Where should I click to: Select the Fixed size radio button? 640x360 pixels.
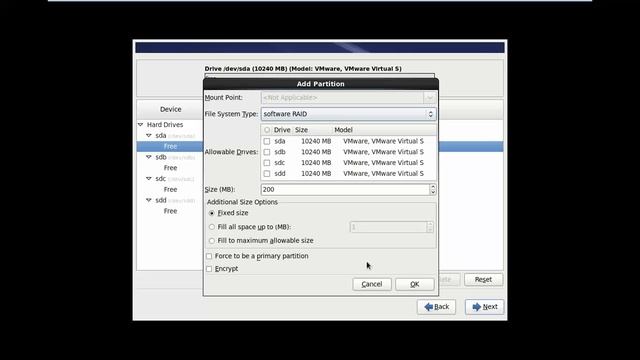tap(211, 213)
